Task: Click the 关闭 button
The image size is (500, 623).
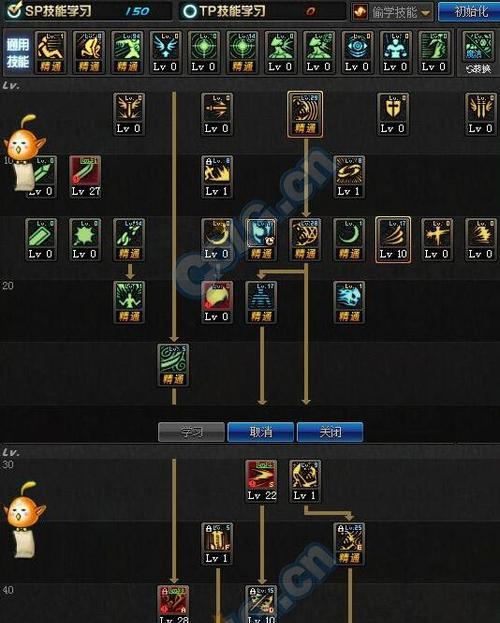Action: 330,432
